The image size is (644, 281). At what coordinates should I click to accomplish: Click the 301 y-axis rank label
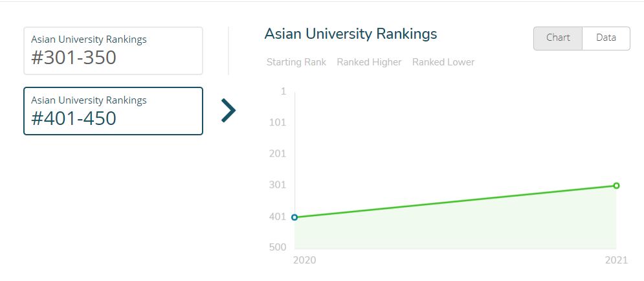point(277,185)
